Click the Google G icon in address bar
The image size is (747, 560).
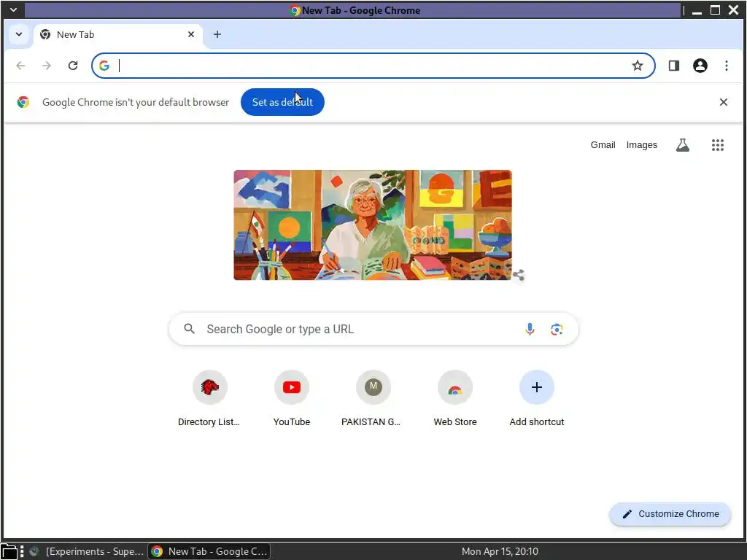pyautogui.click(x=104, y=66)
